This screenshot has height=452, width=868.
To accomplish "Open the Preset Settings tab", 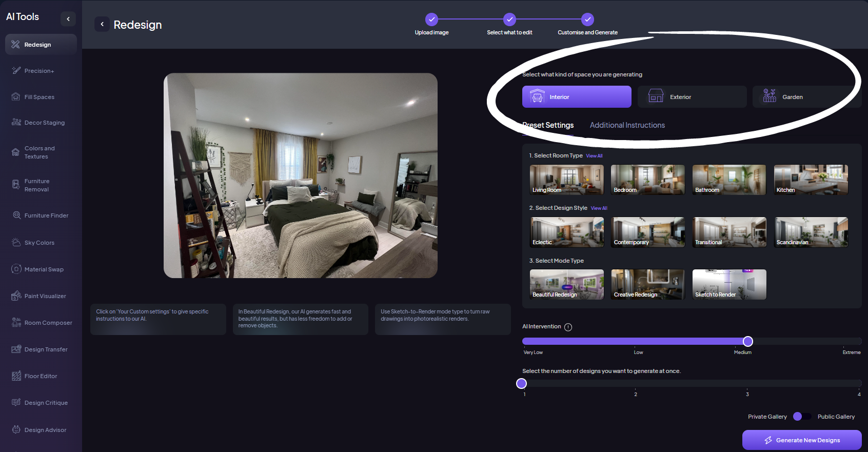I will (548, 125).
